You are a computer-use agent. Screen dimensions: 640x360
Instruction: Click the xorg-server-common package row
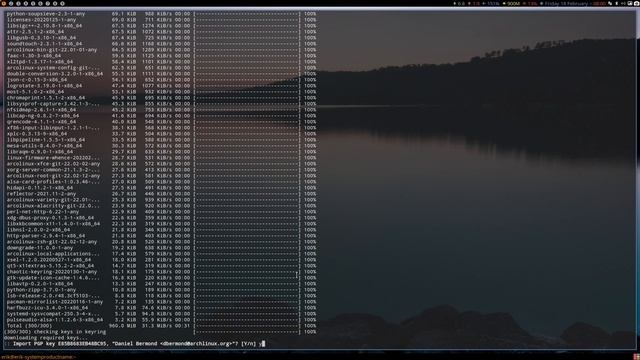click(x=161, y=170)
